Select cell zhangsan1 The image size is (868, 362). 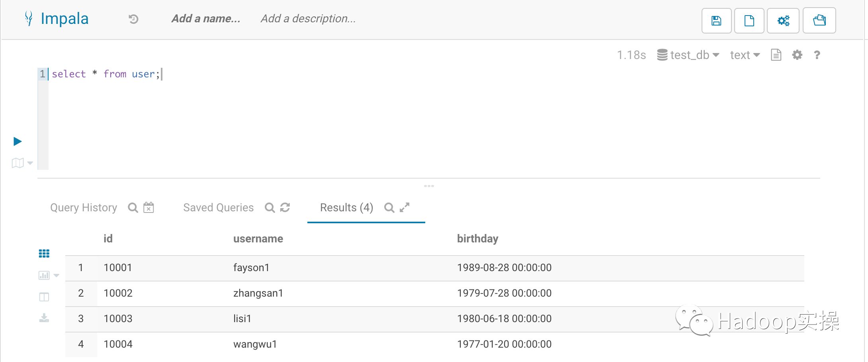click(x=258, y=293)
